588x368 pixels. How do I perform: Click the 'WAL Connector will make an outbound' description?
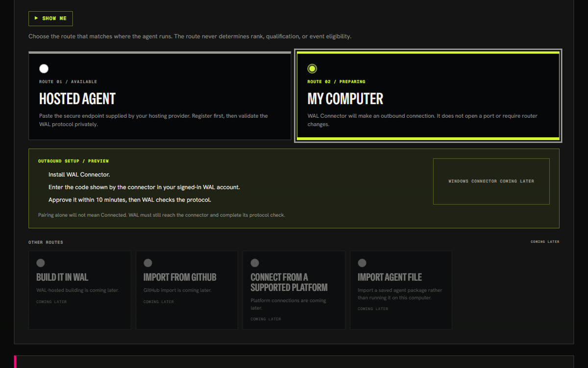422,120
